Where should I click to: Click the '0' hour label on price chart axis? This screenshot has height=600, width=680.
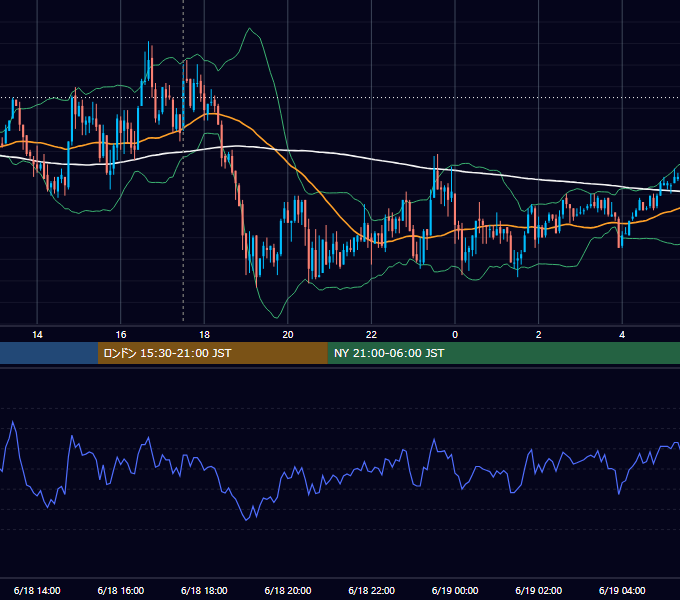(455, 335)
